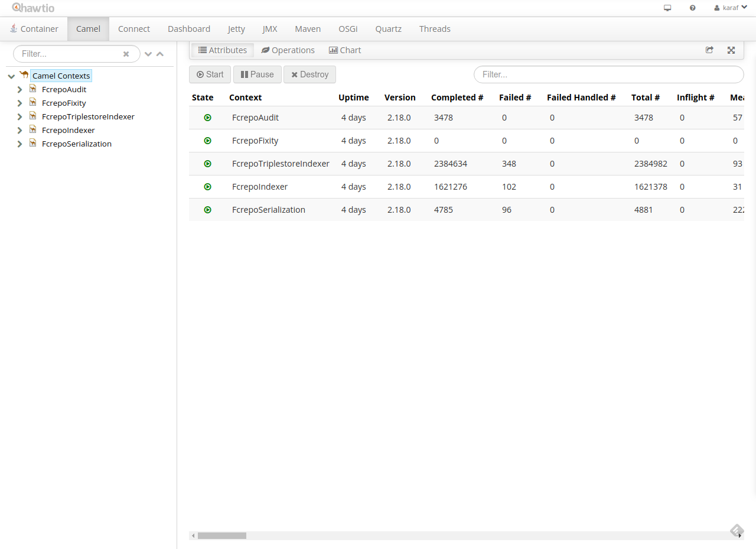The width and height of the screenshot is (756, 549).
Task: Click the camel icon beside Camel Contexts
Action: click(x=24, y=75)
